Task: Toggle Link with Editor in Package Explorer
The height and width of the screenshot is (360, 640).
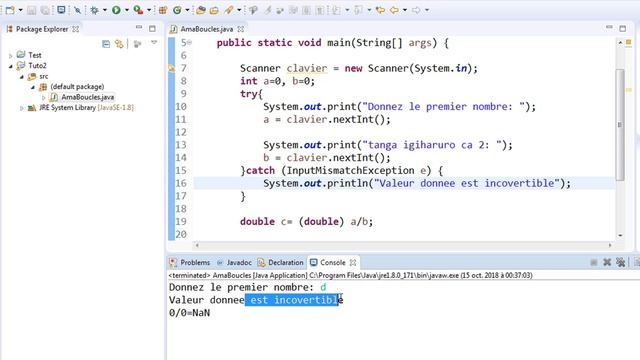Action: 119,44
